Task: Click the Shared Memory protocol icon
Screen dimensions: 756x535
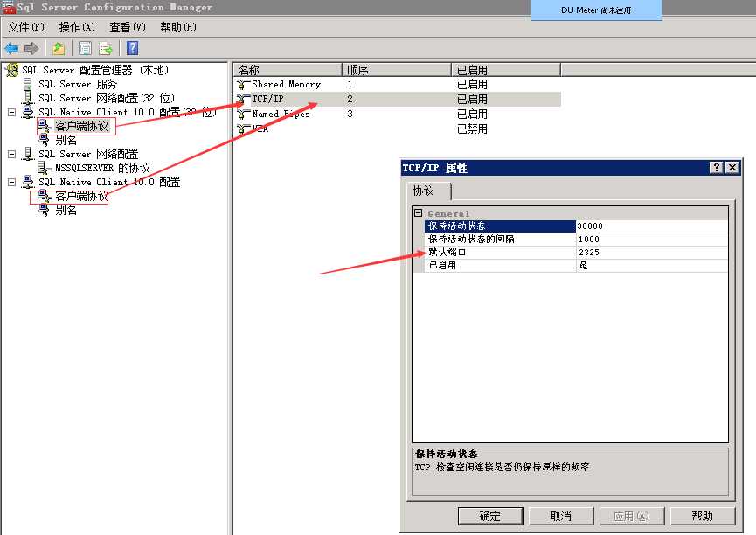Action: (243, 85)
